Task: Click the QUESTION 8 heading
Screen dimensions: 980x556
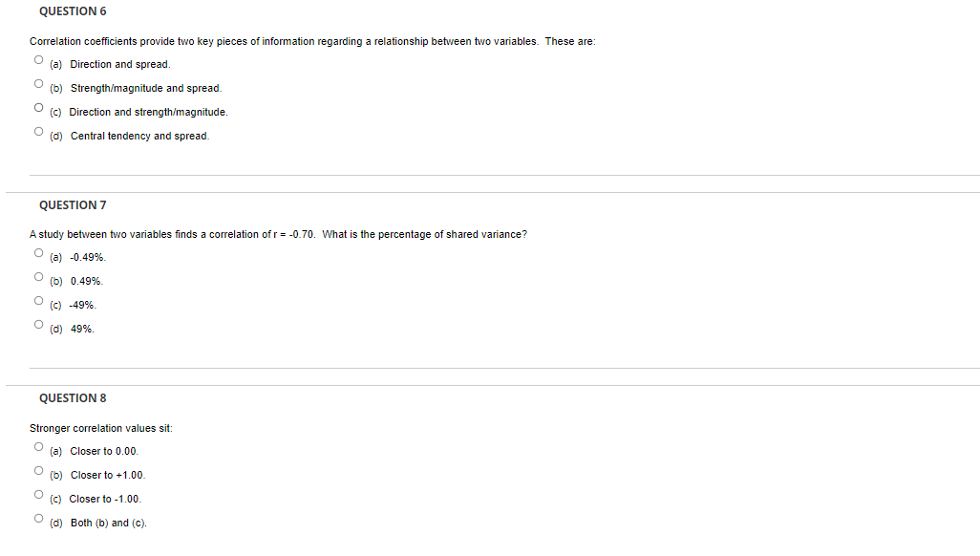Action: tap(72, 397)
